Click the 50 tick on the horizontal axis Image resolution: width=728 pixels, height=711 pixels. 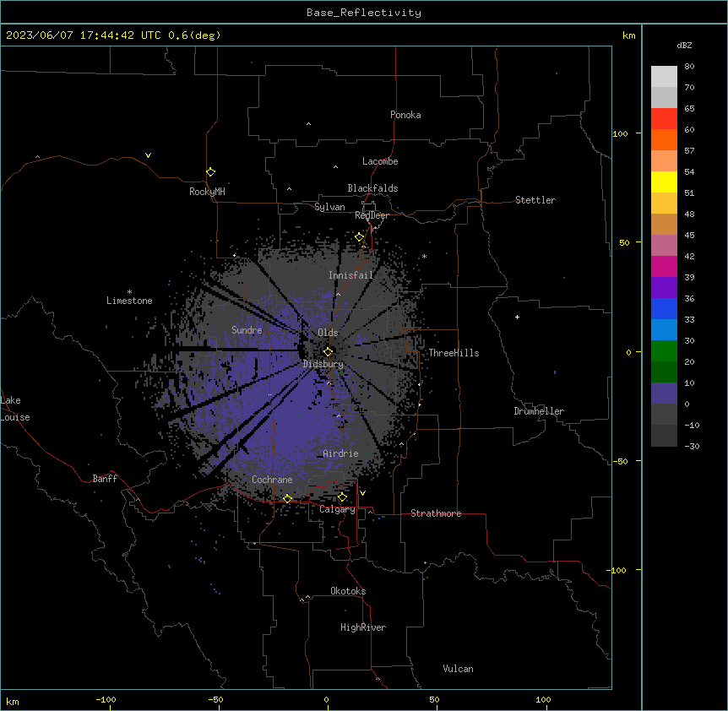(434, 699)
